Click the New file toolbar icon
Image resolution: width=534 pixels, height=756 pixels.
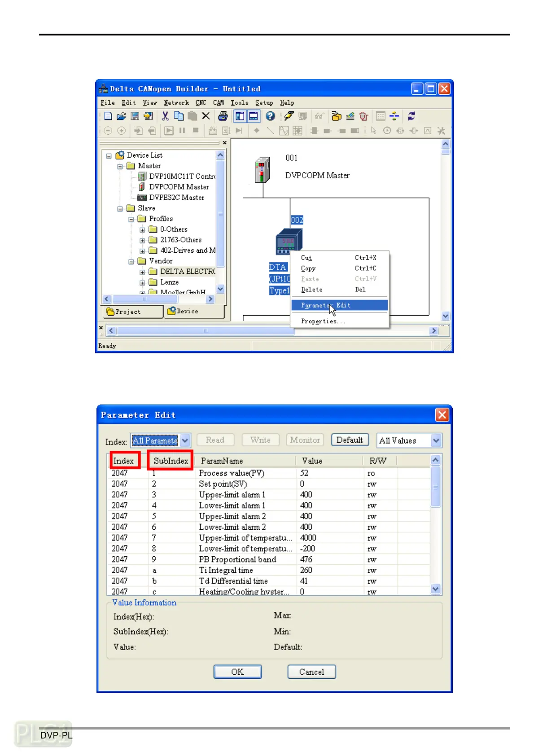108,116
